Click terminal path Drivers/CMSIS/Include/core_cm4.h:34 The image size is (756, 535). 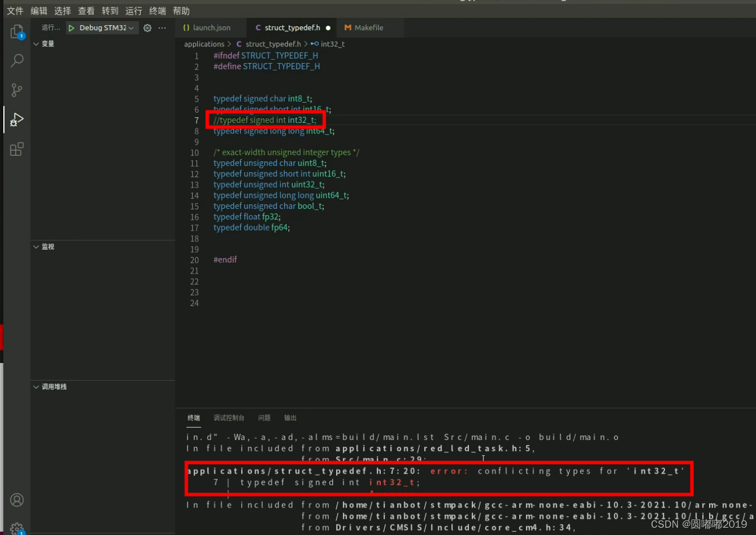click(x=454, y=527)
